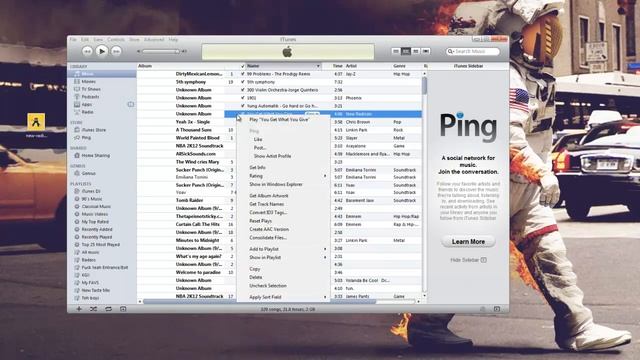640x360 pixels.
Task: Open the Advanced menu
Action: 154,40
